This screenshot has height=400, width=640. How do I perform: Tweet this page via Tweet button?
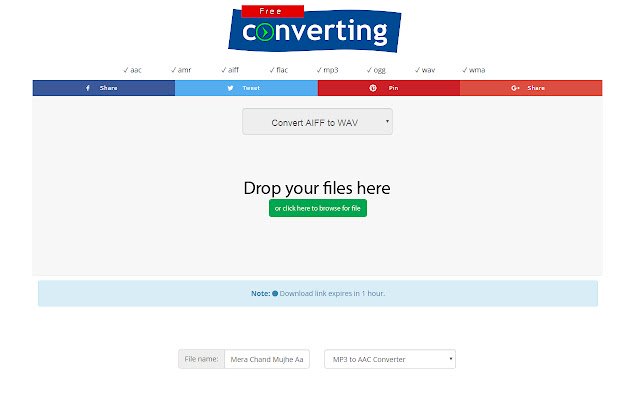click(247, 88)
